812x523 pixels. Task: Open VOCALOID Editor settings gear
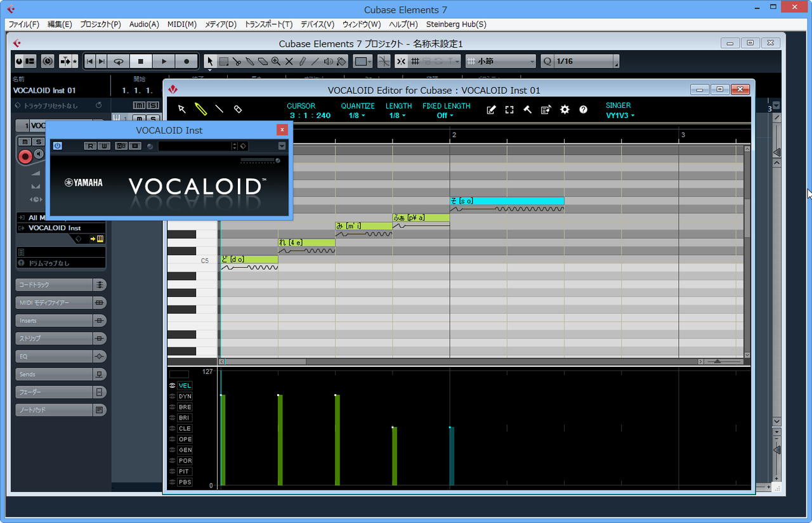click(x=565, y=110)
